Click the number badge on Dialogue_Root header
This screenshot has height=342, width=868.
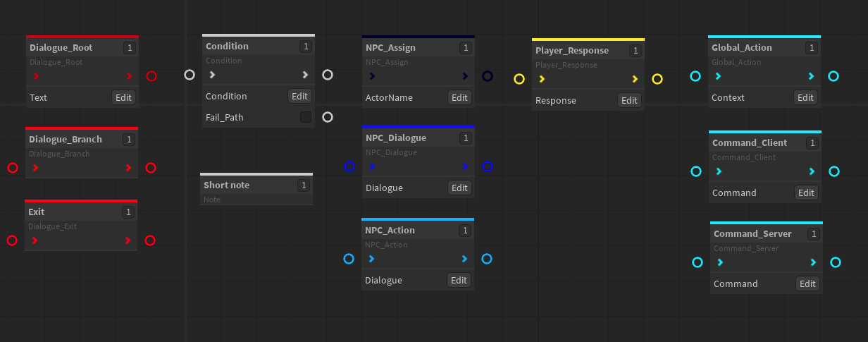coord(129,48)
